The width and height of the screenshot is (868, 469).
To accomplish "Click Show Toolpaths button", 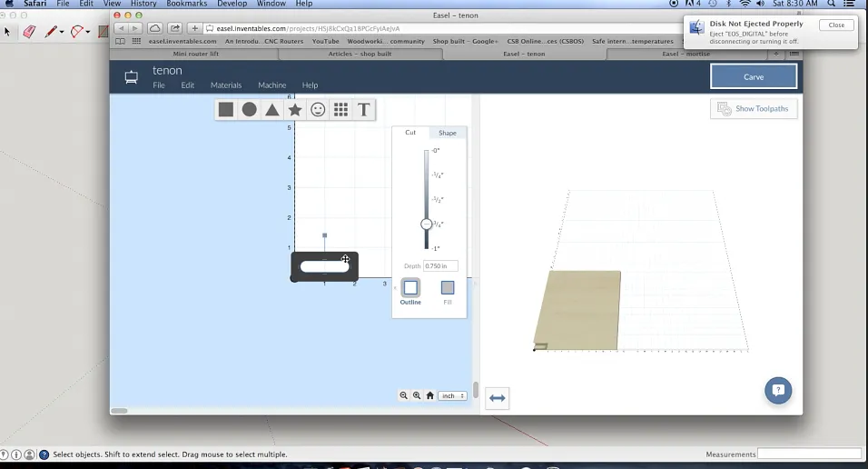I will 754,109.
